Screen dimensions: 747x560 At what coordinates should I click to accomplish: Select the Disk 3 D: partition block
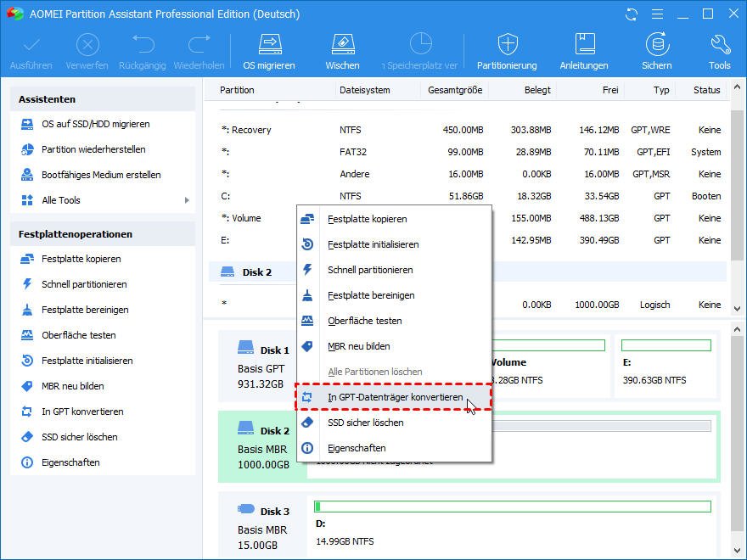[513, 524]
